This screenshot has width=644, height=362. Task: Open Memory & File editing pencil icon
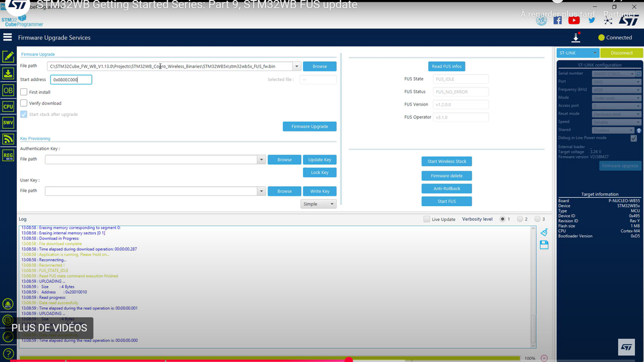click(8, 57)
